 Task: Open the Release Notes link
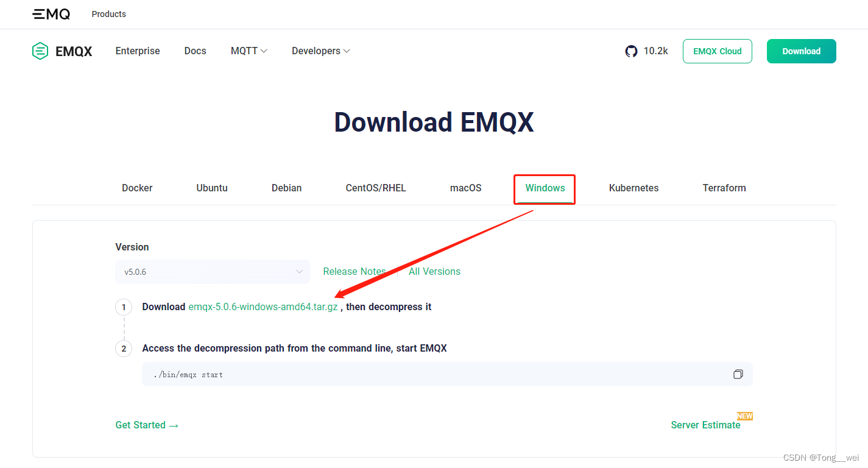point(355,272)
